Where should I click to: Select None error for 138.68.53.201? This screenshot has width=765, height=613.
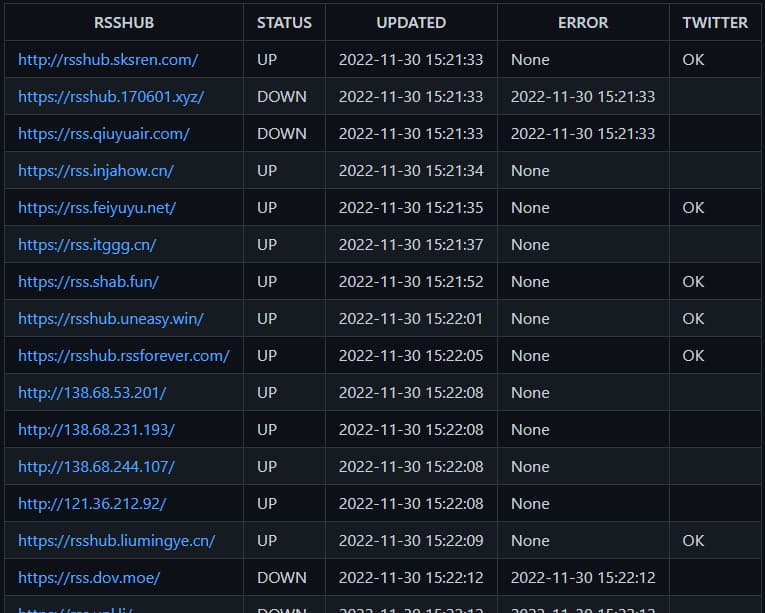[x=530, y=393]
